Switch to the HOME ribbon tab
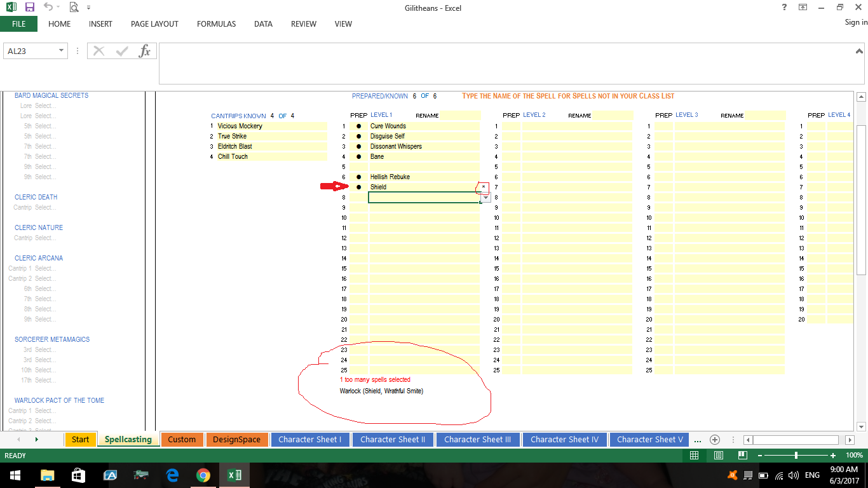This screenshot has width=868, height=488. [x=60, y=24]
